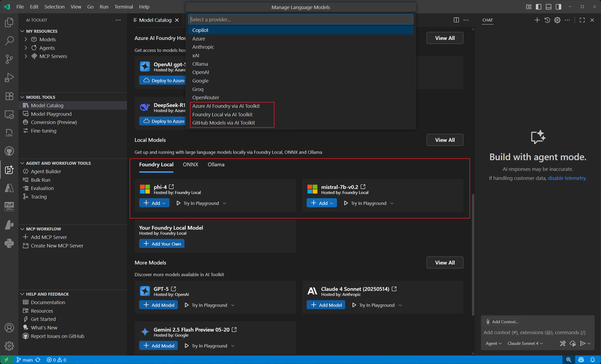Collapse the MY RESOURCES section
Image resolution: width=601 pixels, height=364 pixels.
click(x=22, y=31)
